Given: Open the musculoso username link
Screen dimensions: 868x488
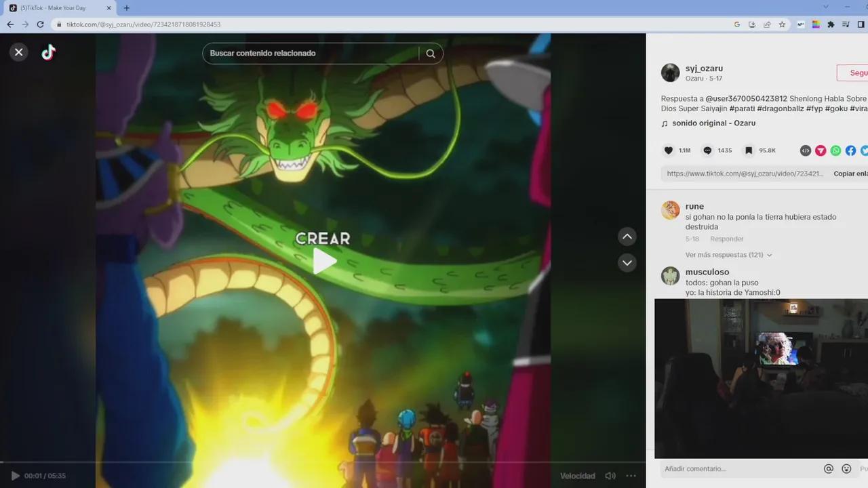Looking at the screenshot, I should [x=707, y=272].
